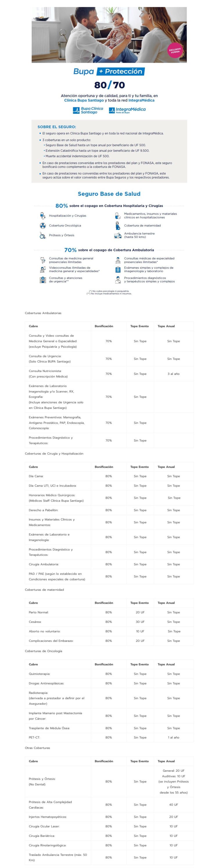Click the medicine general stethoscope icon
This screenshot has width=223, height=868.
coord(43,260)
